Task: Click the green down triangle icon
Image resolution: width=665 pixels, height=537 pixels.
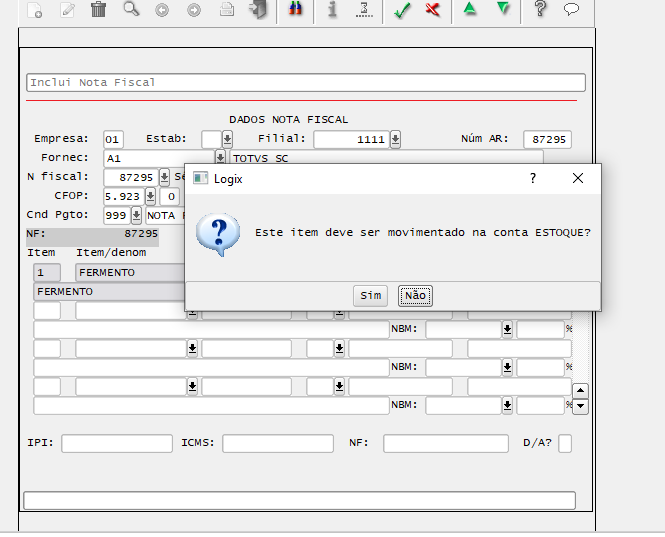Action: [x=503, y=9]
